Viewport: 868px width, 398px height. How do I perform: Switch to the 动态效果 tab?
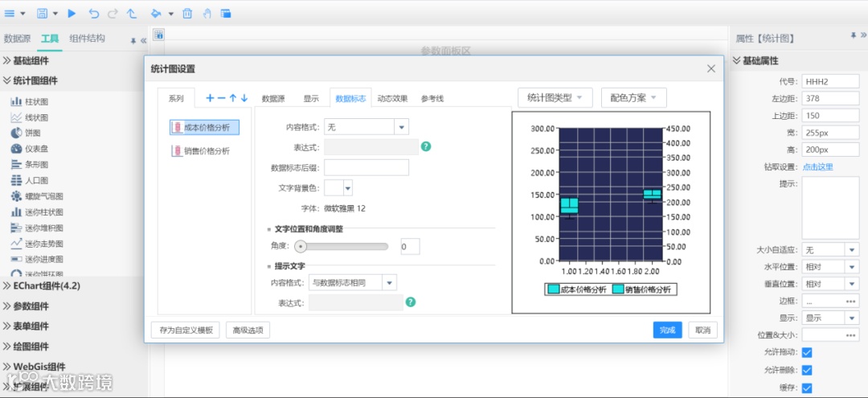392,99
